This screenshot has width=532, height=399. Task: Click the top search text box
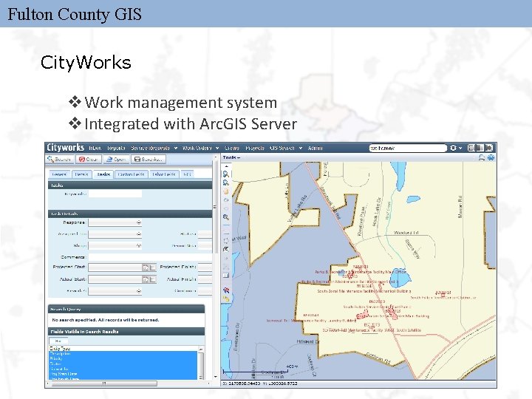(408, 148)
